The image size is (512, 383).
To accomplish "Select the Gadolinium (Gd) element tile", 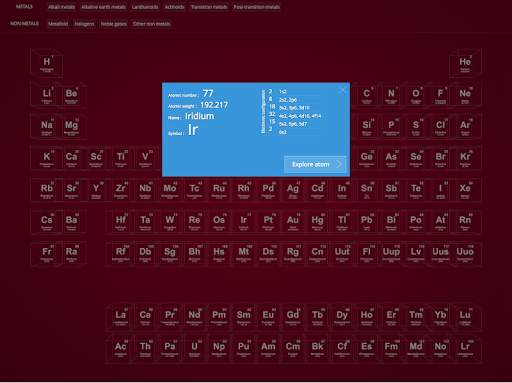I will tap(293, 316).
